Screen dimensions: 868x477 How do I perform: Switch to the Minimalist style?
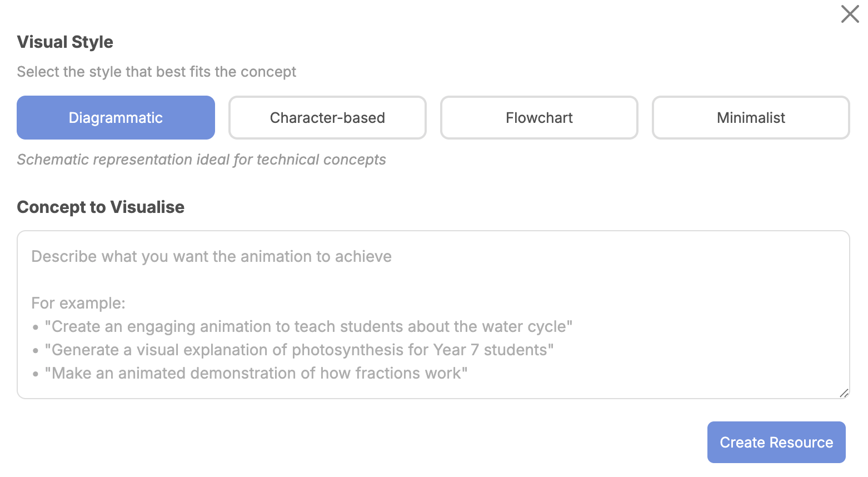coord(751,118)
